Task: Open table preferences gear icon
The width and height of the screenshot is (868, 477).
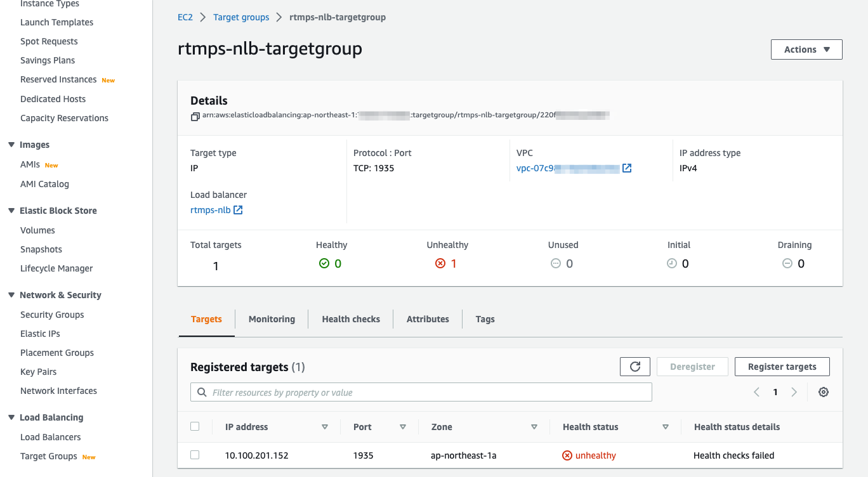Action: pos(824,392)
